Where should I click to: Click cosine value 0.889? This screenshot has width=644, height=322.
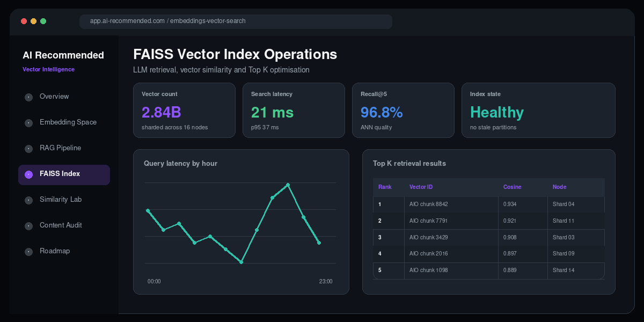(x=510, y=270)
